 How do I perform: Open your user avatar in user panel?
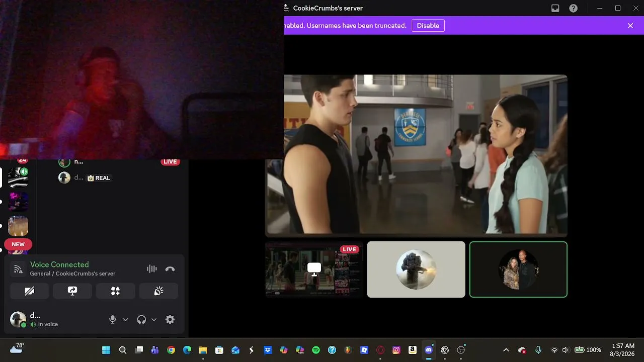[x=18, y=320]
